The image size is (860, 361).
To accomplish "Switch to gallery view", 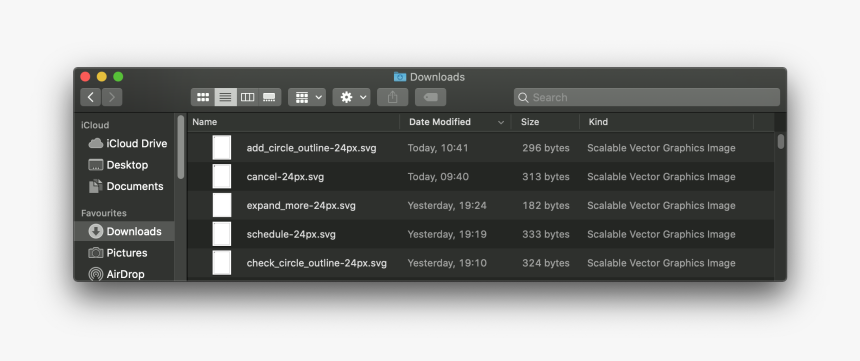I will [x=269, y=97].
